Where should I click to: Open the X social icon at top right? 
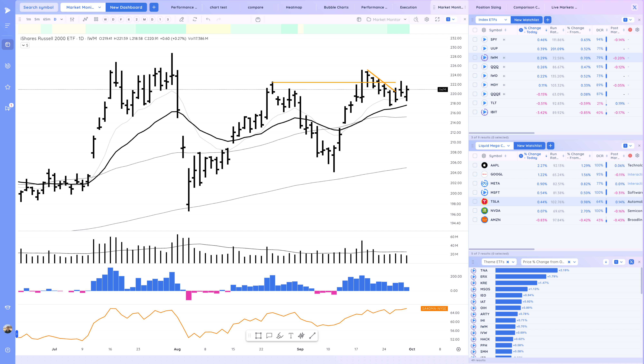[x=635, y=7]
